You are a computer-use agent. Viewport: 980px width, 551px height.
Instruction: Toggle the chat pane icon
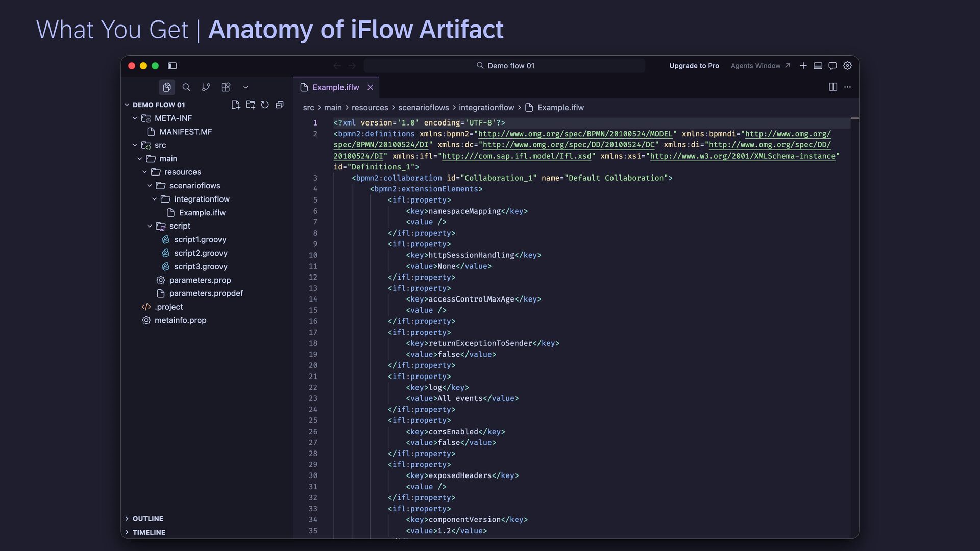pyautogui.click(x=832, y=66)
